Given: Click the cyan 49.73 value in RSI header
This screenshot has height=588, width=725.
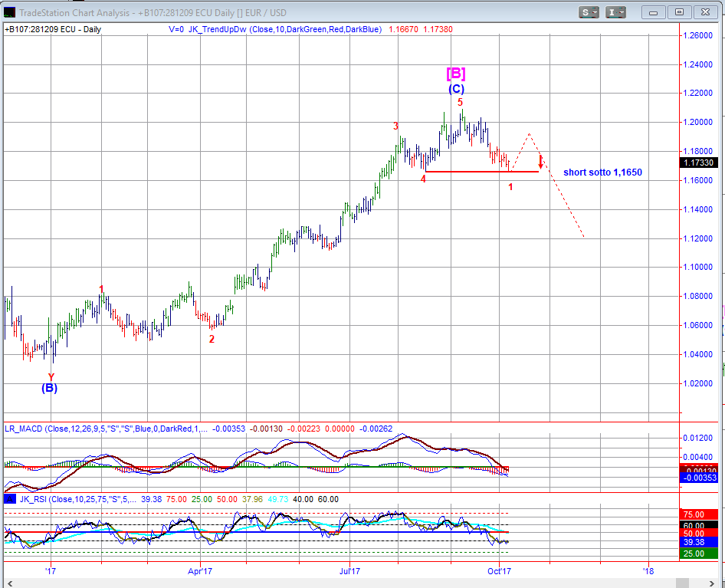Looking at the screenshot, I should pyautogui.click(x=277, y=499).
